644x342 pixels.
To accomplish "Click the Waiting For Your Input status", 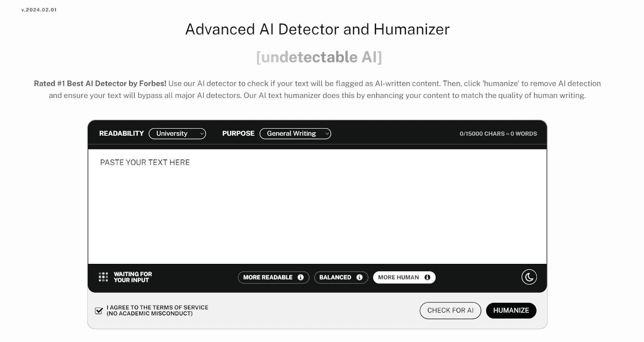I will [132, 277].
